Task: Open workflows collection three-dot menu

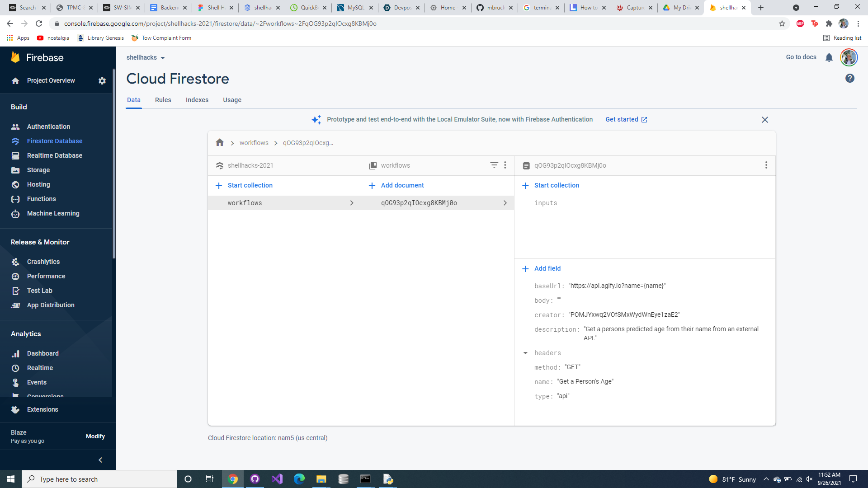Action: click(x=505, y=165)
